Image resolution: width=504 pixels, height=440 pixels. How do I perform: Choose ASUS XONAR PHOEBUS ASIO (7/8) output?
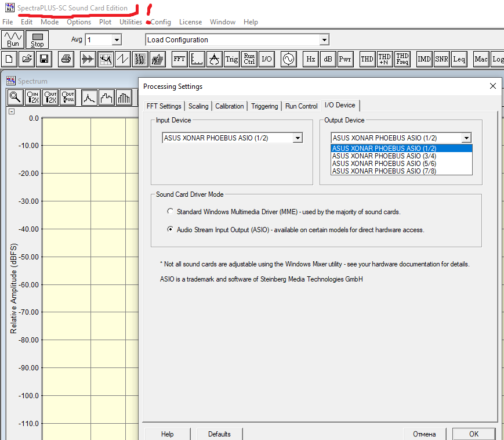click(x=401, y=171)
